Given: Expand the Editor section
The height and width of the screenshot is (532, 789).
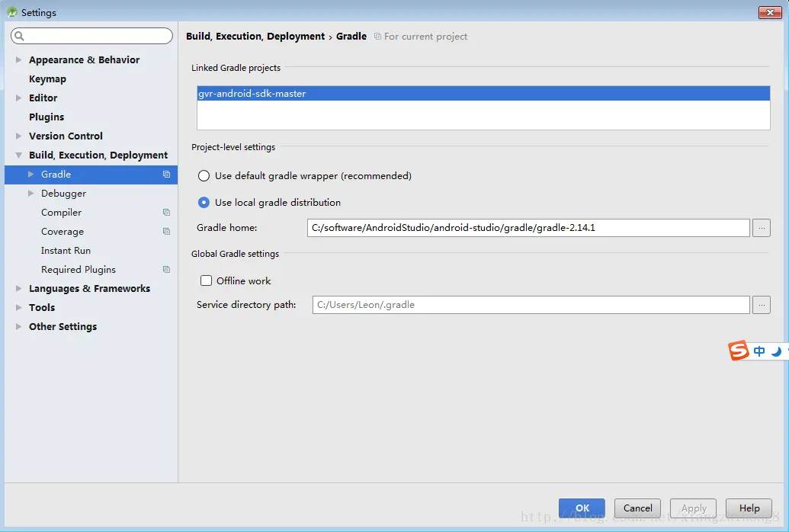Looking at the screenshot, I should pyautogui.click(x=18, y=98).
